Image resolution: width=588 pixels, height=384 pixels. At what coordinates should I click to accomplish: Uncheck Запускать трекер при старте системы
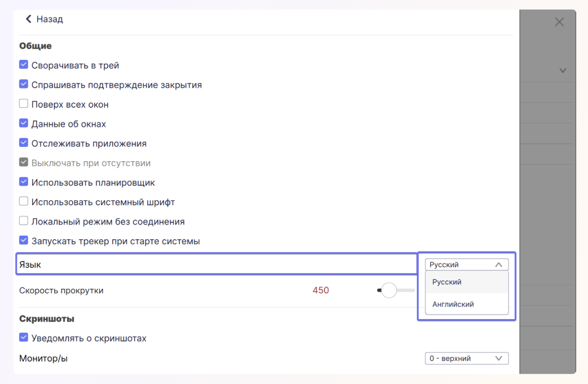(x=23, y=241)
